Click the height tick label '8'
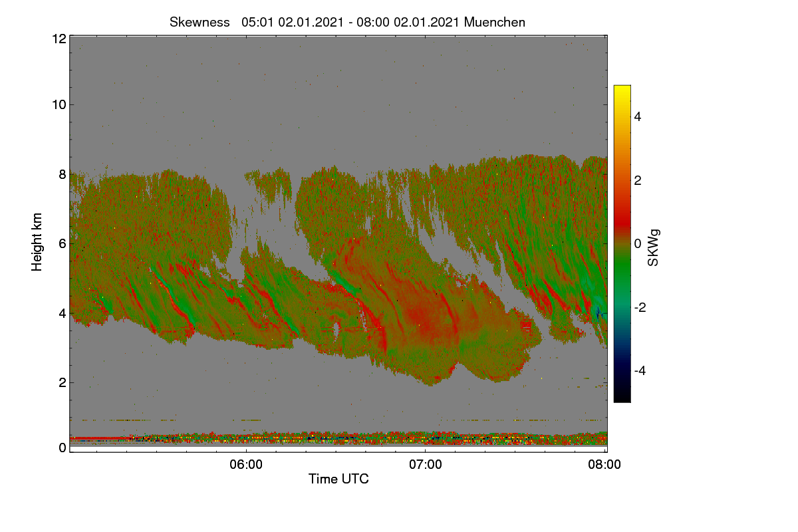Viewport: 798px width, 532px height. [63, 174]
